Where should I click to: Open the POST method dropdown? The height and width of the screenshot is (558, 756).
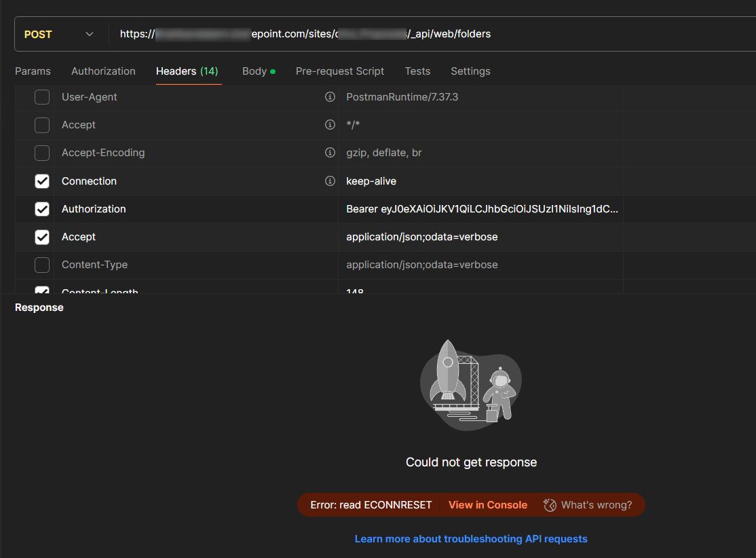pos(58,34)
